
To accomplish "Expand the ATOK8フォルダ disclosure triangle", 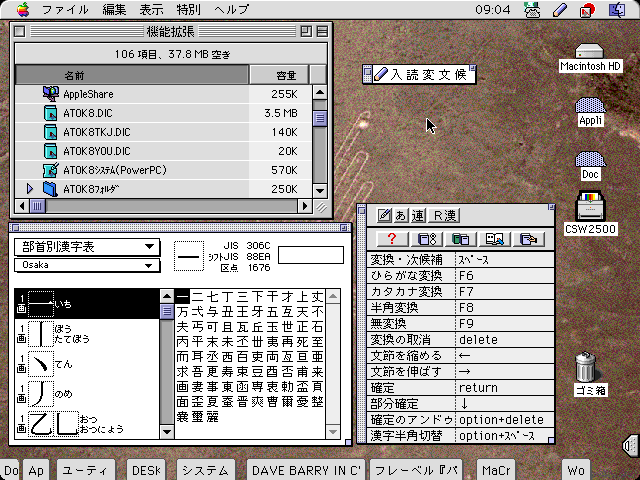I will (30, 188).
